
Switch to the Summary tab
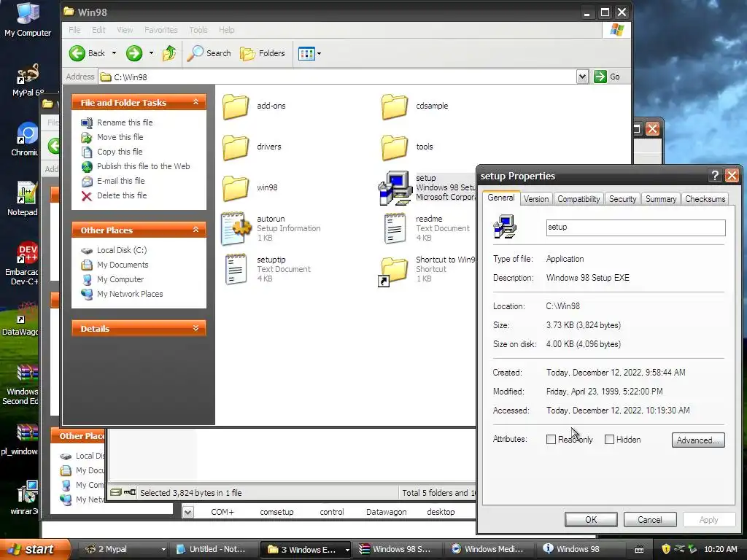click(661, 199)
